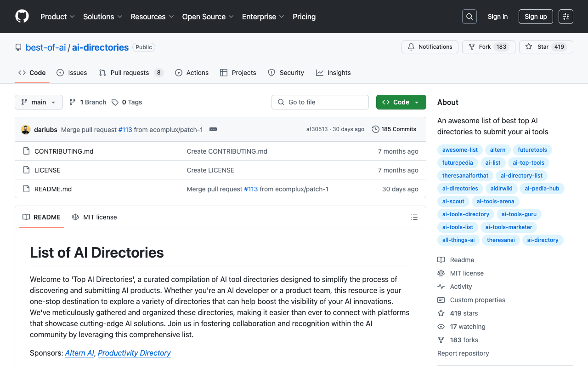588x368 pixels.
Task: Click the awesome-list topic tag
Action: click(460, 150)
